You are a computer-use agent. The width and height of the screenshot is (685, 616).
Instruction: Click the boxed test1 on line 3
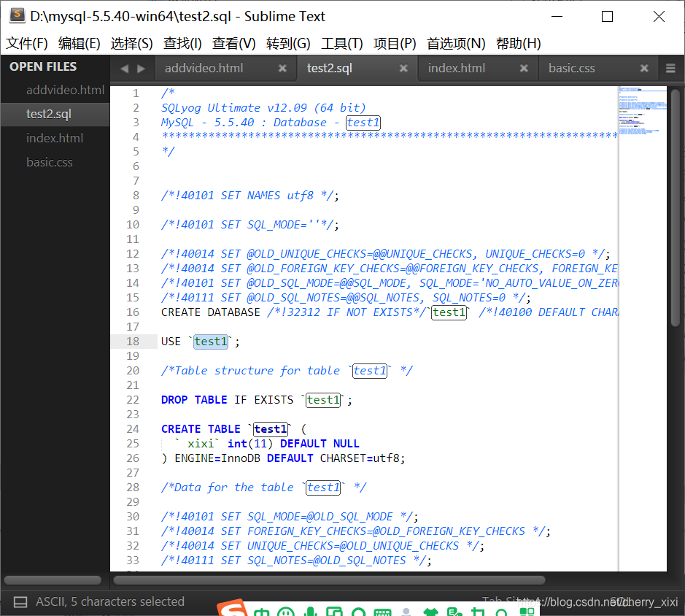pyautogui.click(x=363, y=123)
